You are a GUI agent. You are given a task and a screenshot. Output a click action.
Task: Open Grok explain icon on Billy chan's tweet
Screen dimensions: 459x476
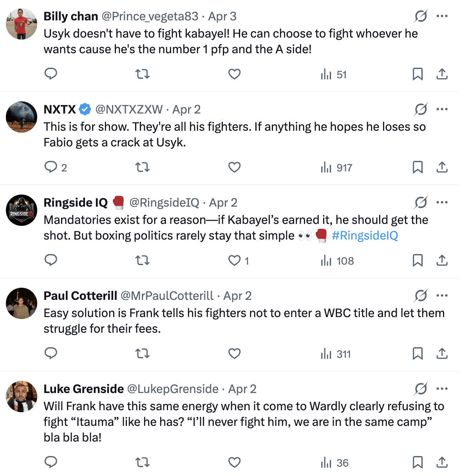[x=421, y=16]
